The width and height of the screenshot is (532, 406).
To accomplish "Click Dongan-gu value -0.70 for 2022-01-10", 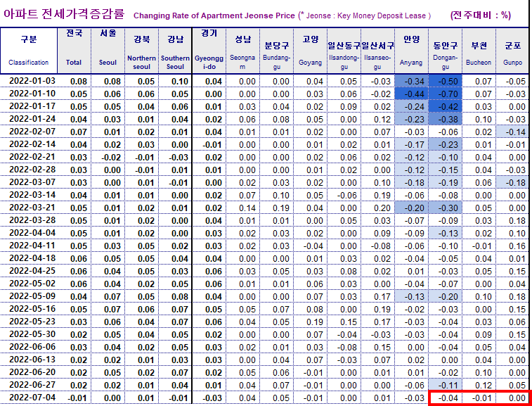I will coord(445,94).
